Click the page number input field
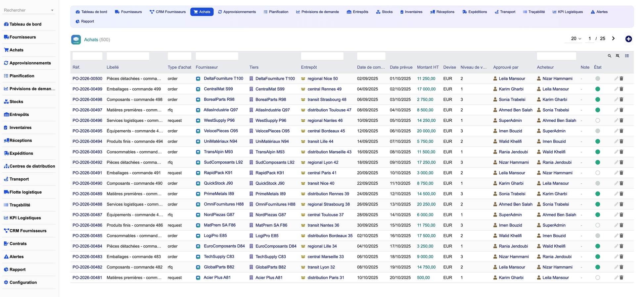Image resolution: width=644 pixels, height=297 pixels. [x=590, y=39]
